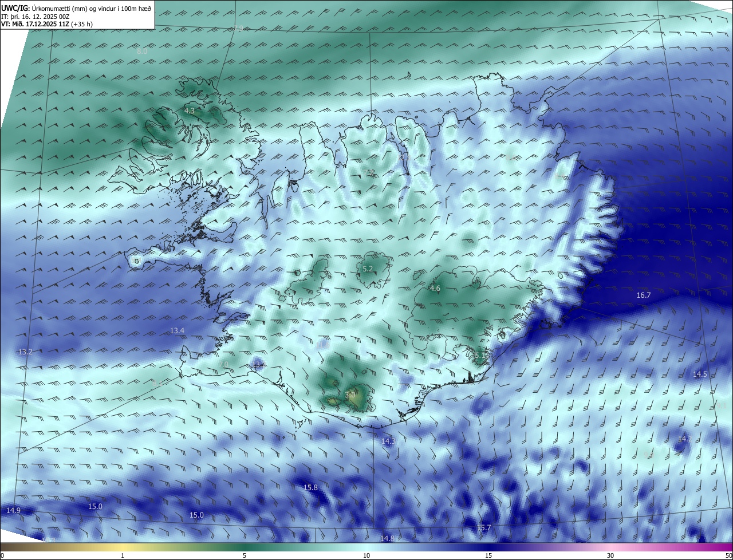Screen dimensions: 733x560
Task: Click the '30' tick on the colour scale
Action: point(610,555)
